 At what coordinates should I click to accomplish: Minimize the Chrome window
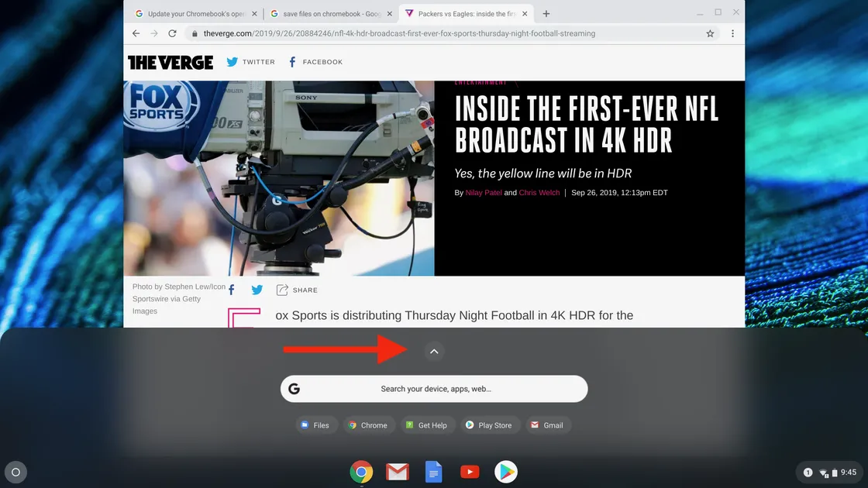point(701,12)
